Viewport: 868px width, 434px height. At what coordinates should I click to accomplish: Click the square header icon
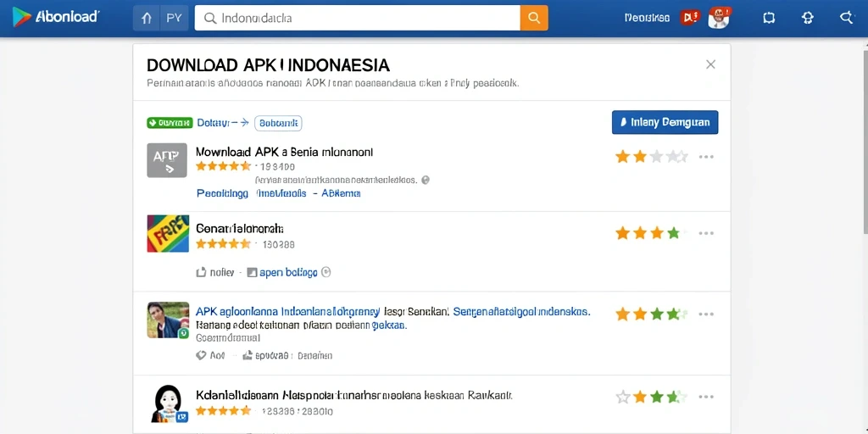pos(769,19)
